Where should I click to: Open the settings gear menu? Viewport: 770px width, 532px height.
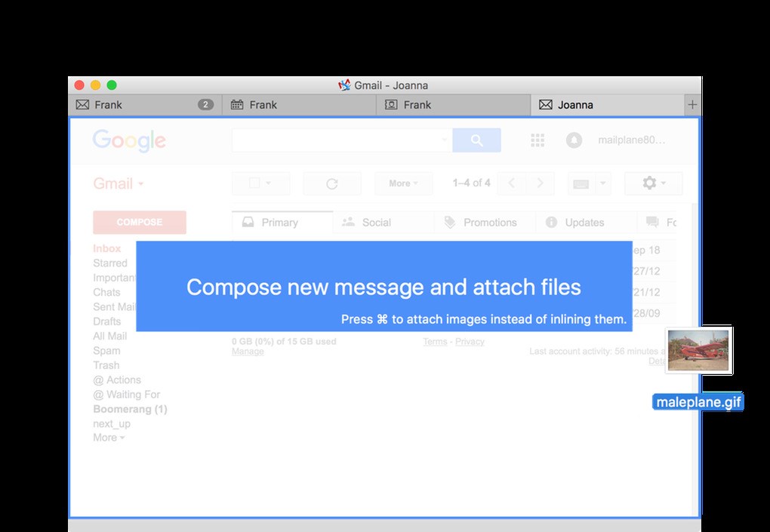point(654,183)
